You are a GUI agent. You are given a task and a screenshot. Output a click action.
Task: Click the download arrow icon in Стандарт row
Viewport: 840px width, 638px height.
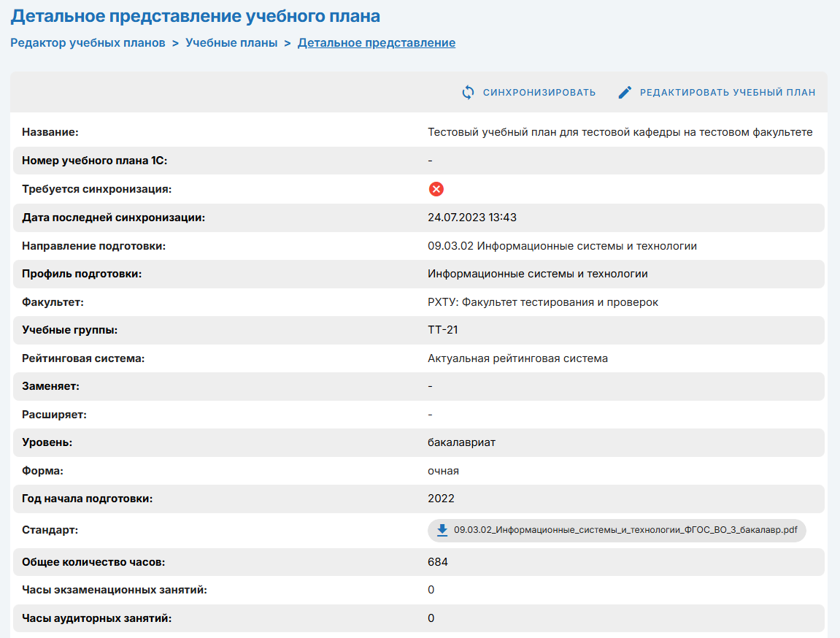(442, 530)
